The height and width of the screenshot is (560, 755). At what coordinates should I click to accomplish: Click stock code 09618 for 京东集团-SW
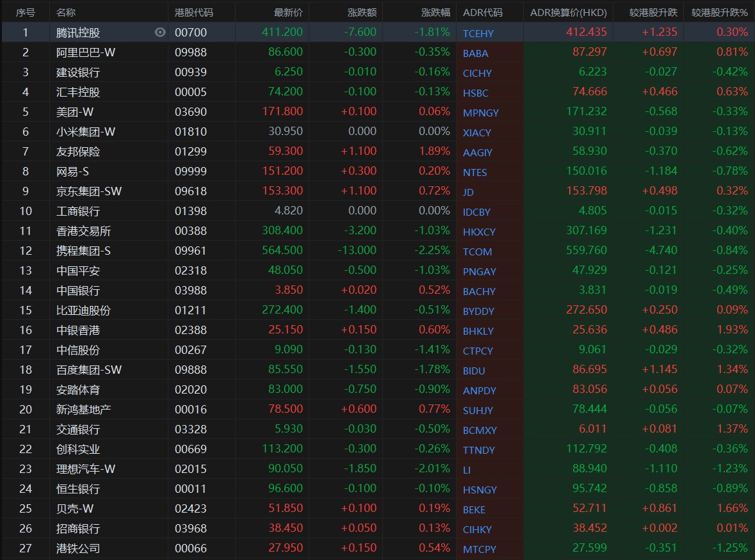[x=191, y=191]
